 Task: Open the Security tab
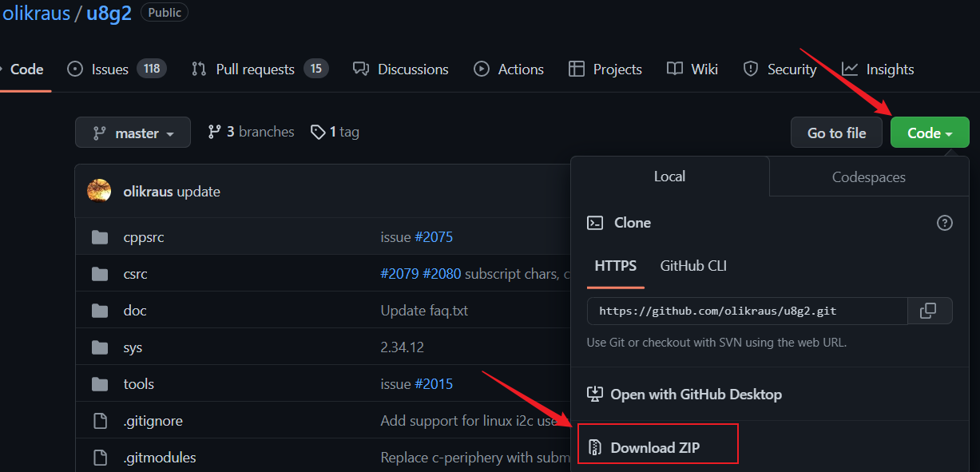pyautogui.click(x=780, y=69)
